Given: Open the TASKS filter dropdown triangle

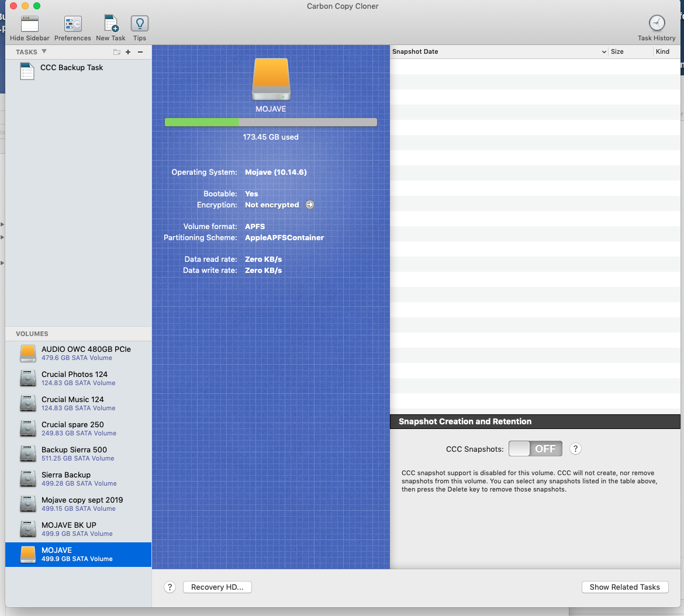Looking at the screenshot, I should coord(44,51).
